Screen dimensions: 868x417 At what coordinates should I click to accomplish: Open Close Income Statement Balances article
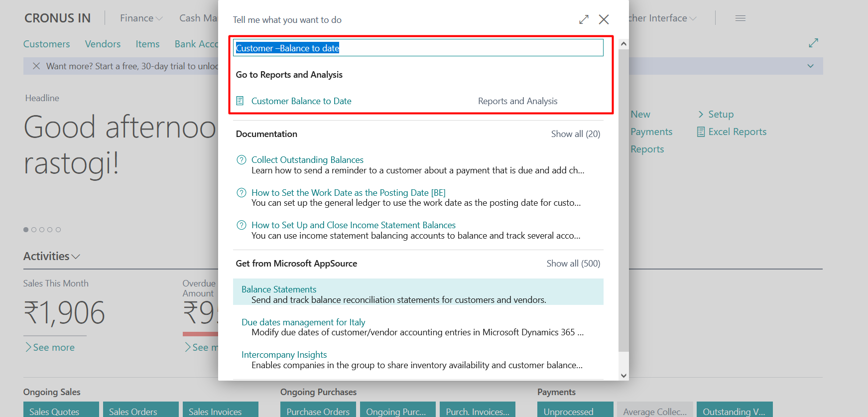[x=354, y=225]
